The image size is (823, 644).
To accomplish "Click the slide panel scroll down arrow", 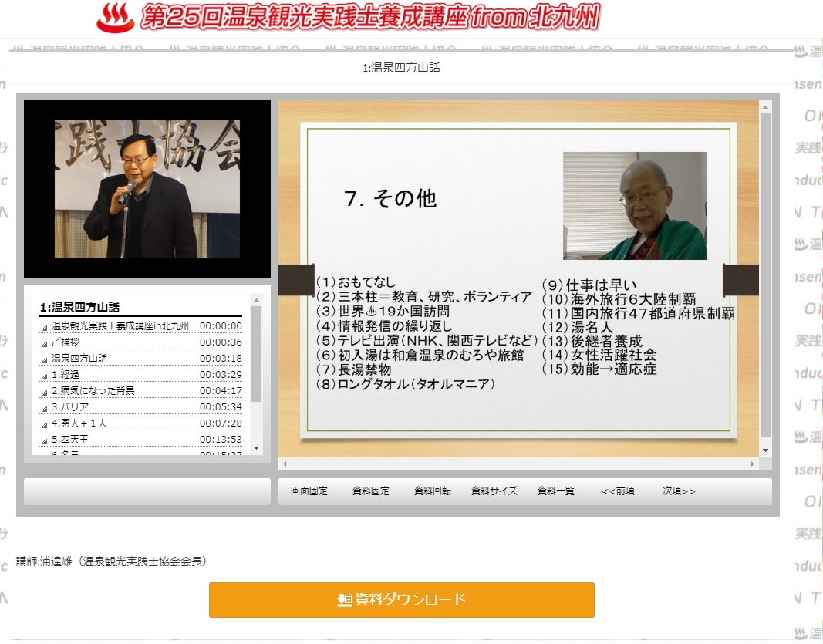I will pos(765,450).
